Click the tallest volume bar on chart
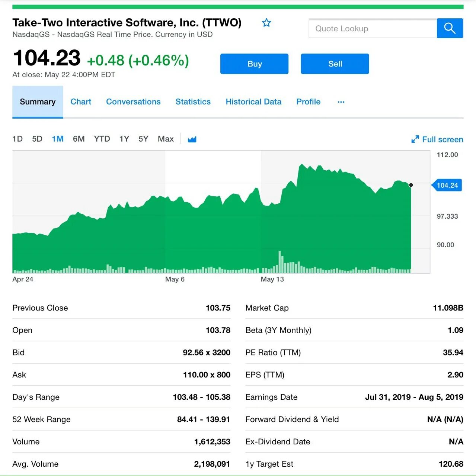The height and width of the screenshot is (476, 476). pyautogui.click(x=279, y=262)
